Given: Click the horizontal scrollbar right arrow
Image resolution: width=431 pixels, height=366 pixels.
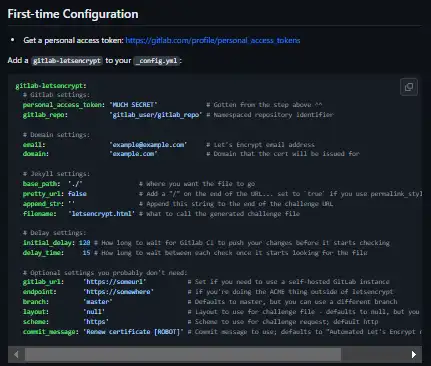Looking at the screenshot, I should (x=414, y=354).
